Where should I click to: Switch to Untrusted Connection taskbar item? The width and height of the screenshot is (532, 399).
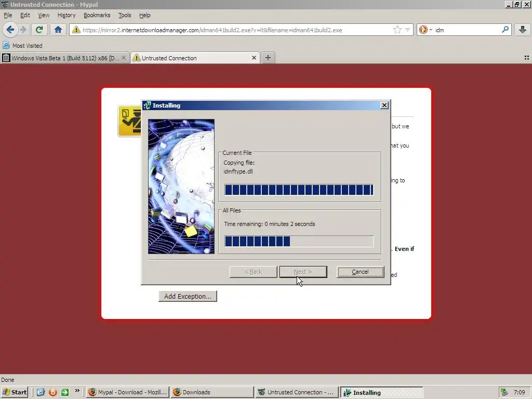tap(297, 392)
